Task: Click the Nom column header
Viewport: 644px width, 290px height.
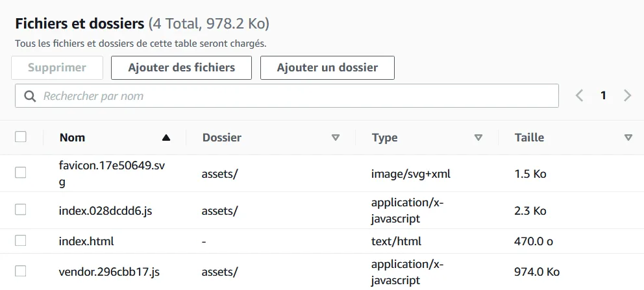Action: (72, 138)
